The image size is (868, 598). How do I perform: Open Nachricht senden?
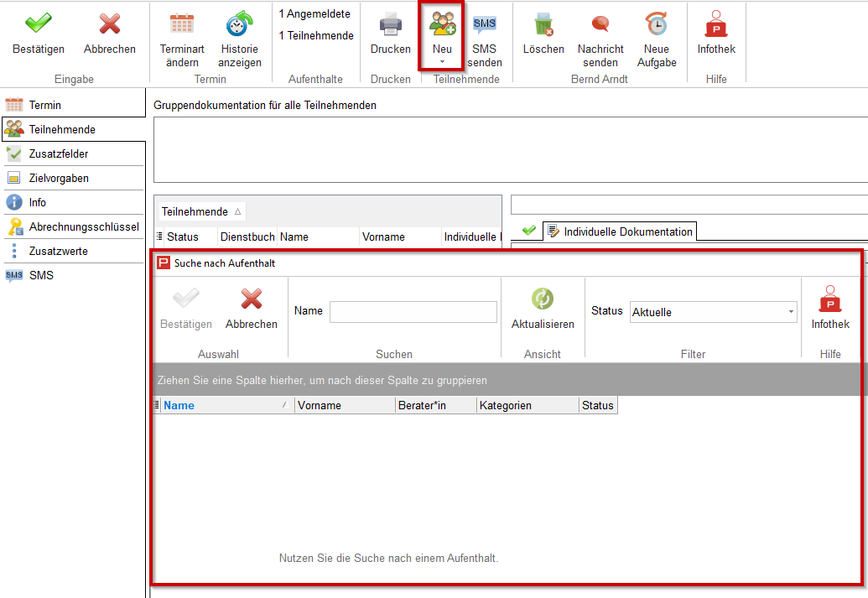coord(600,24)
